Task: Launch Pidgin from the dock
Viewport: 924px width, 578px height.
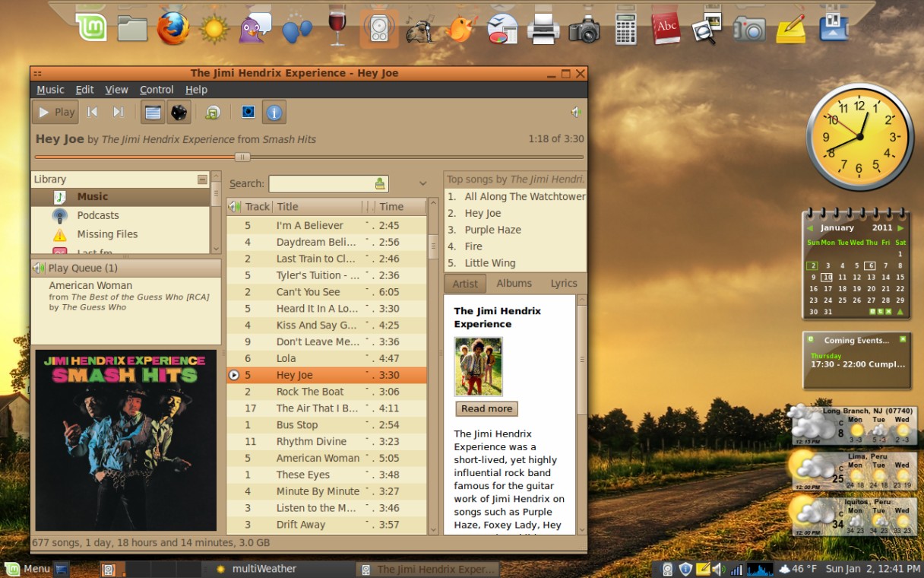Action: (x=255, y=29)
